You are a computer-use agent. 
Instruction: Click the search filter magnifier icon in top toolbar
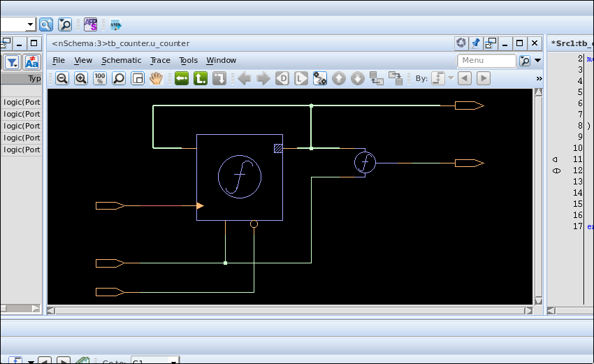click(65, 25)
